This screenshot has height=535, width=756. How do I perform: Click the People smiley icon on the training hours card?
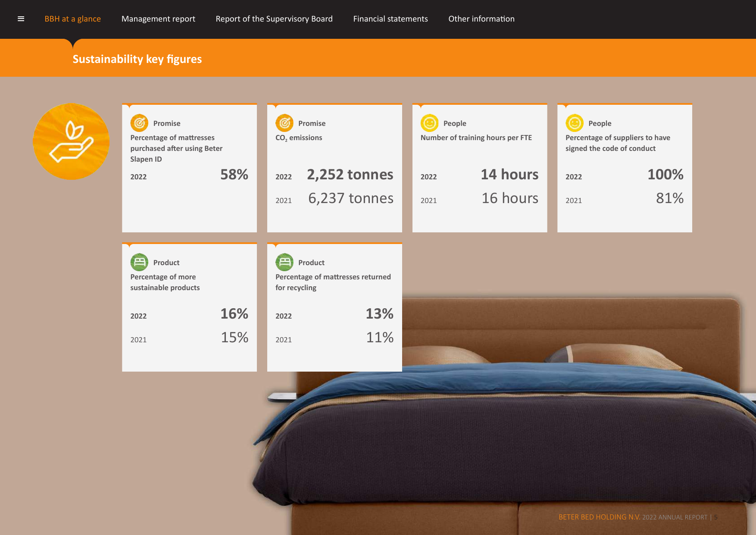coord(429,123)
